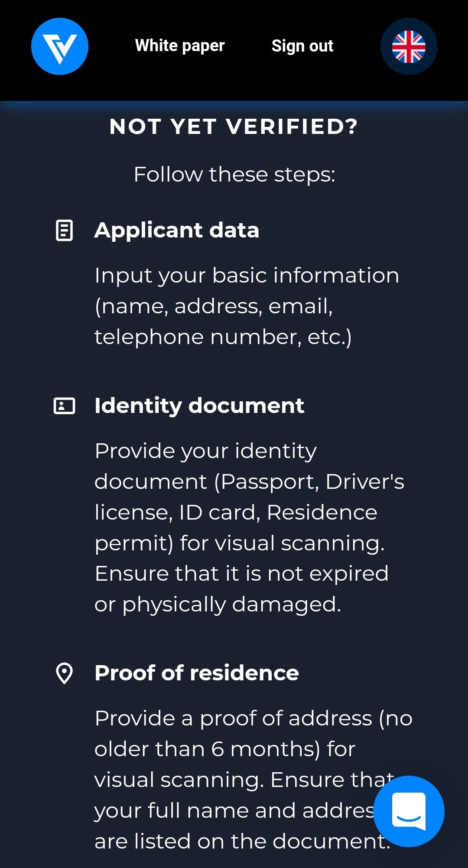The width and height of the screenshot is (468, 868).
Task: Click the NOT YET VERIFIED? title
Action: tap(234, 127)
